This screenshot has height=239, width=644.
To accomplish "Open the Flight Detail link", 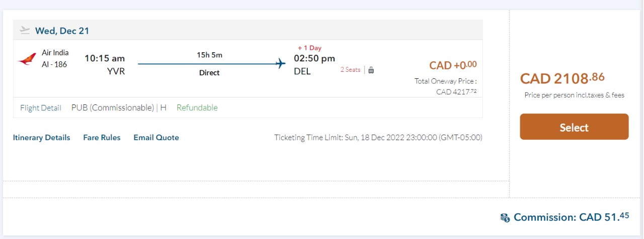I will click(x=41, y=107).
